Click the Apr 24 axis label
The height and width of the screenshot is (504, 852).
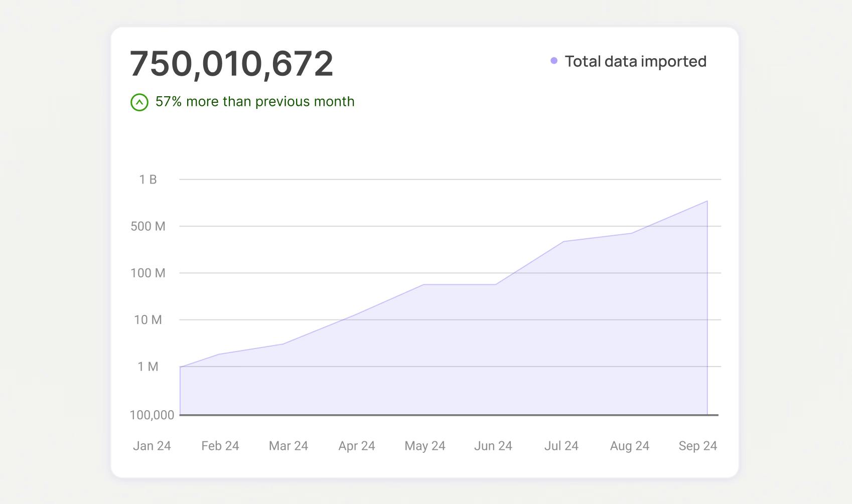[357, 445]
